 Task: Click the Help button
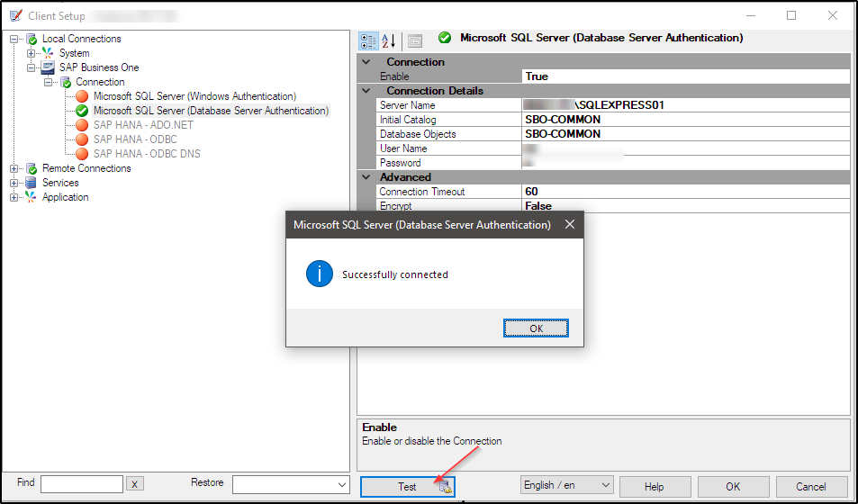[x=654, y=487]
